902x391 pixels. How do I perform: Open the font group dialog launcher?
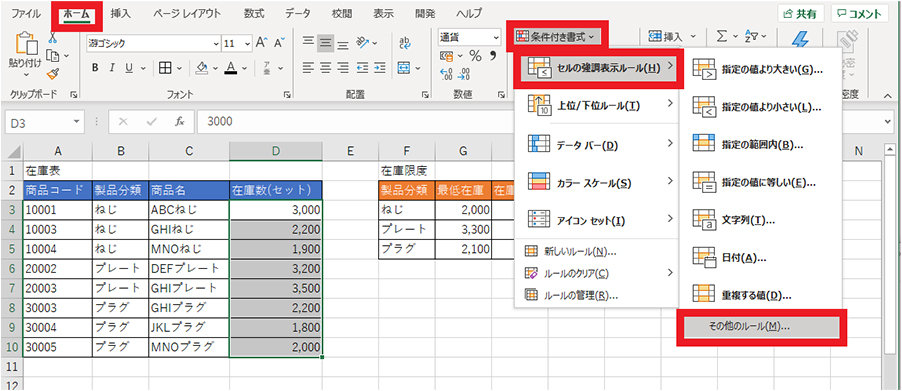pos(286,94)
